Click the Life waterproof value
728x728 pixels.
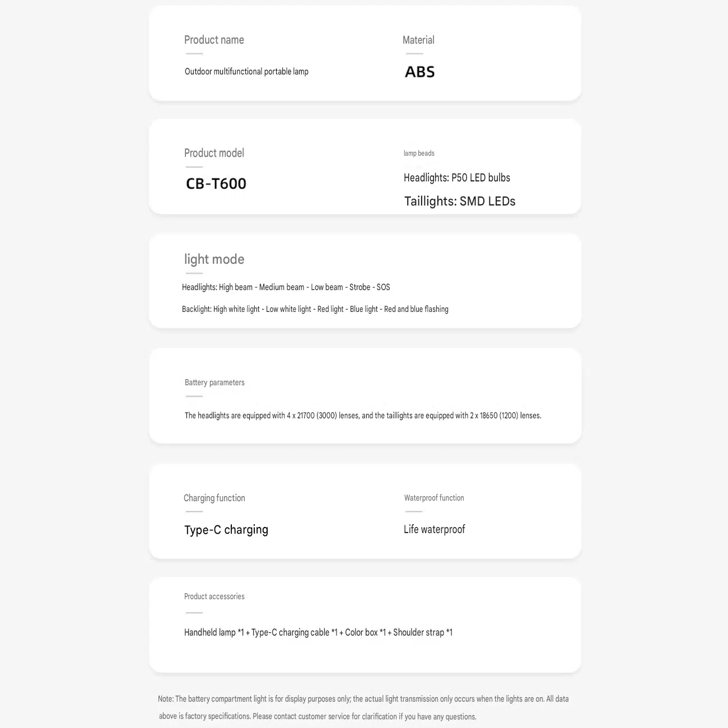(435, 529)
